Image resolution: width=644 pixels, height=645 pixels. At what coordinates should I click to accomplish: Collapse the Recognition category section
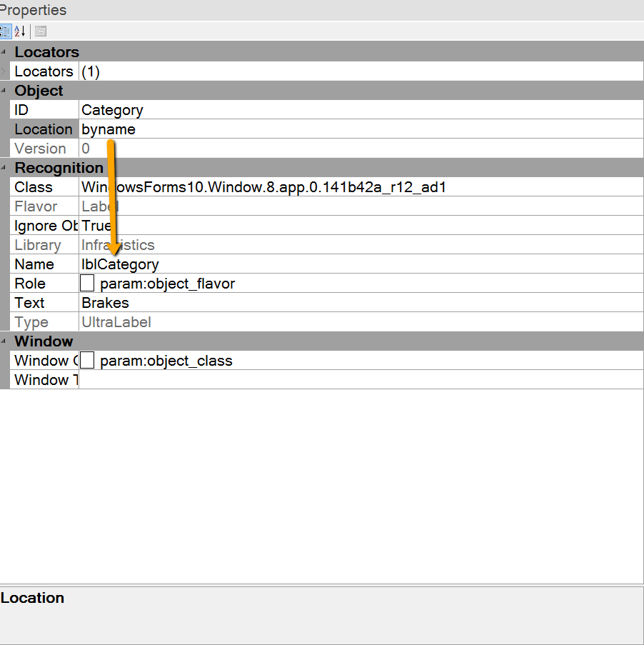click(4, 168)
